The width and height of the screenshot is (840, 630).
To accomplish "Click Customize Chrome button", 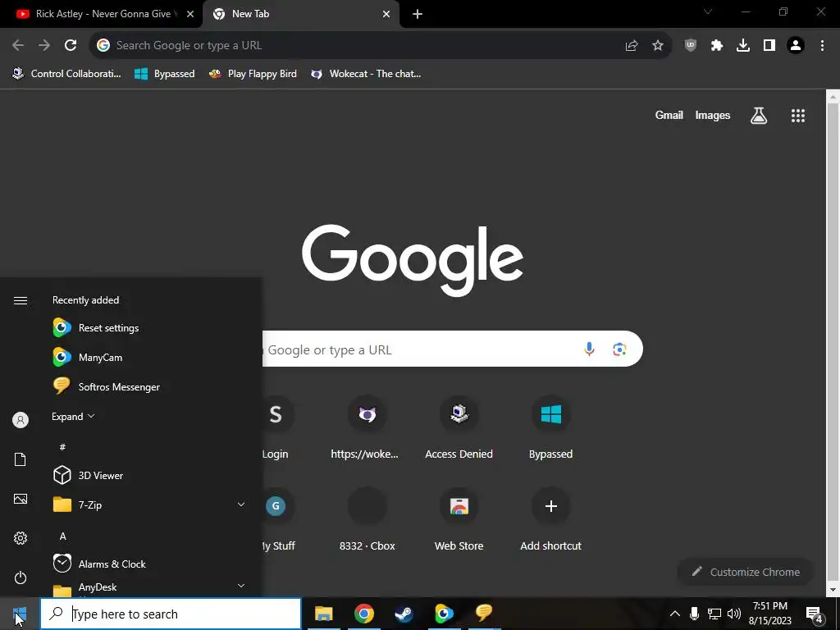I will click(745, 572).
